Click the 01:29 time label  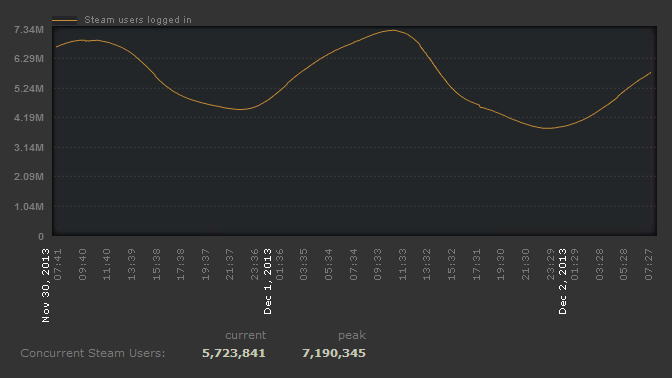click(x=575, y=264)
